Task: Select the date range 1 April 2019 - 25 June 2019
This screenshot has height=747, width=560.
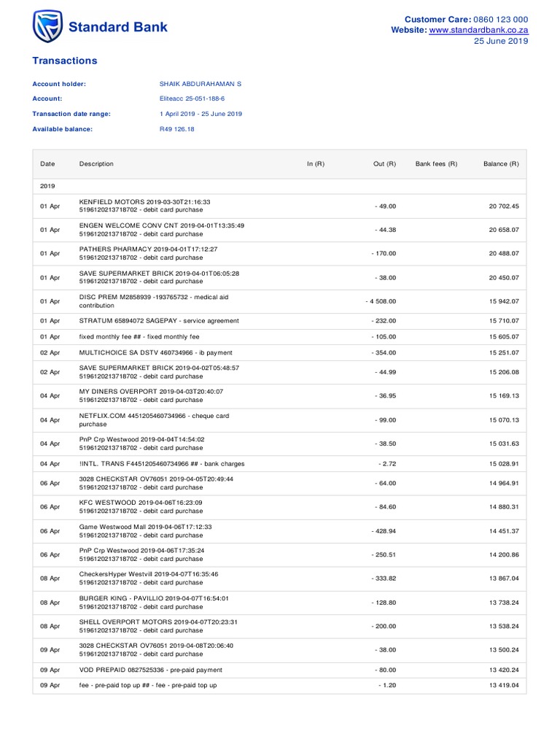Action: click(201, 114)
